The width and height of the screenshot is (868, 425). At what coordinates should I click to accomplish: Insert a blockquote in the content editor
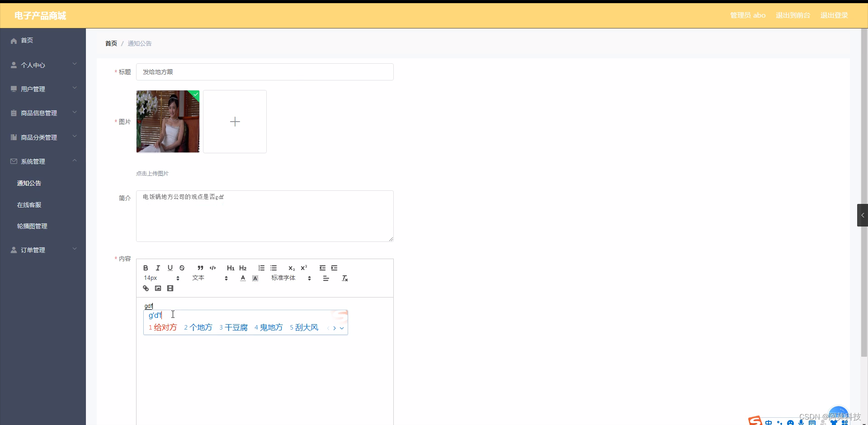[200, 268]
